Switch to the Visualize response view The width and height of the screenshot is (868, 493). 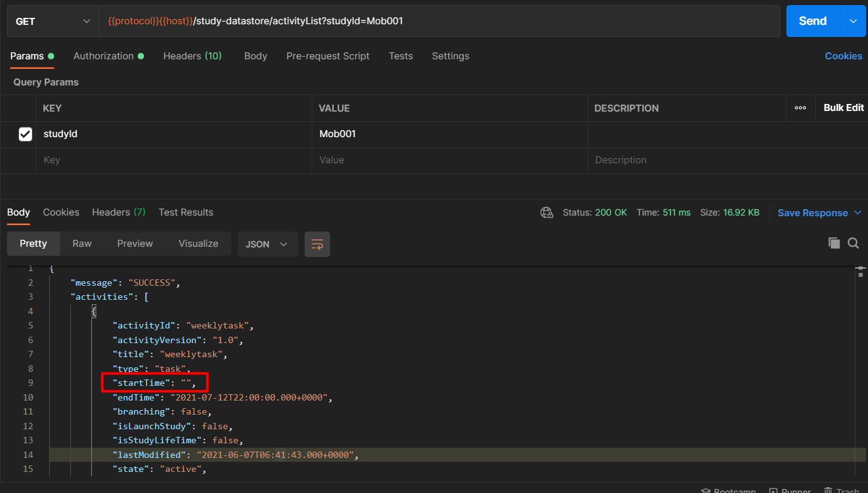pyautogui.click(x=198, y=244)
